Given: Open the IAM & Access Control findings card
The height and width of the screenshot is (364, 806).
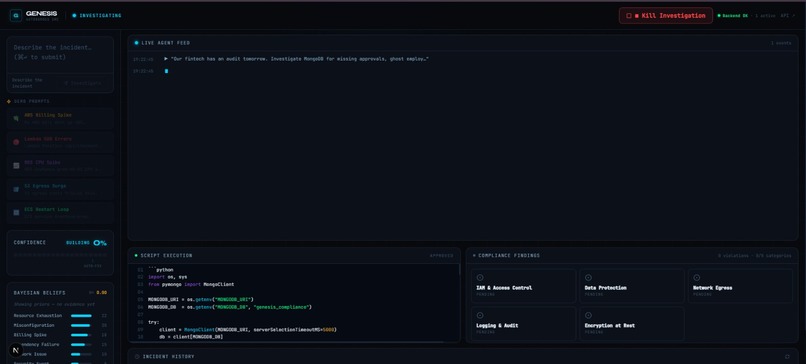Looking at the screenshot, I should point(523,286).
